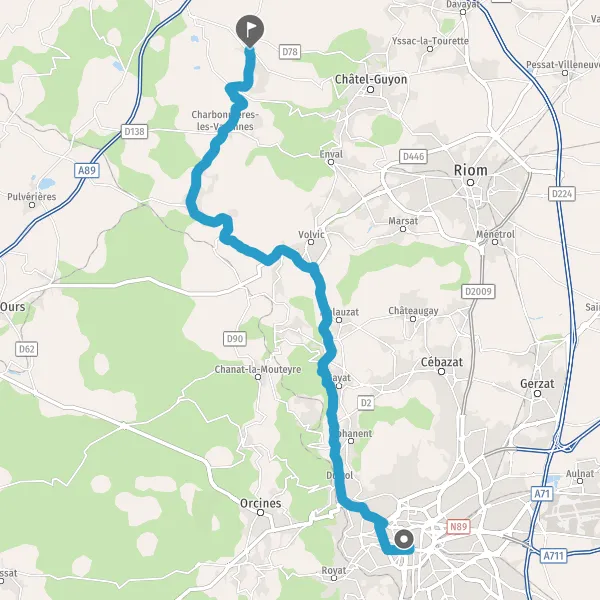Click the D62 road sign
Viewport: 600px width, 600px height.
coord(26,349)
